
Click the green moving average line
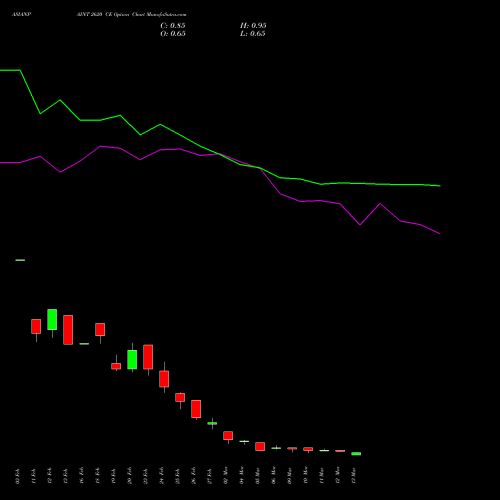pos(220,154)
